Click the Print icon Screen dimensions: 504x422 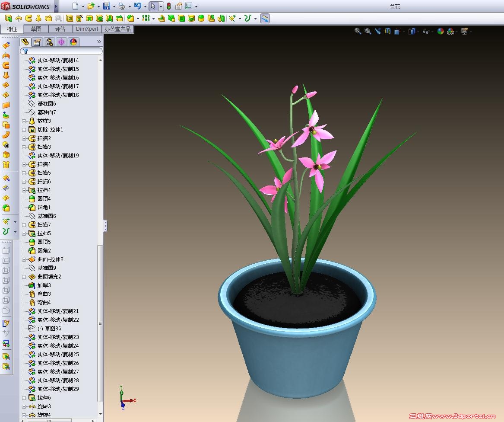tap(122, 6)
